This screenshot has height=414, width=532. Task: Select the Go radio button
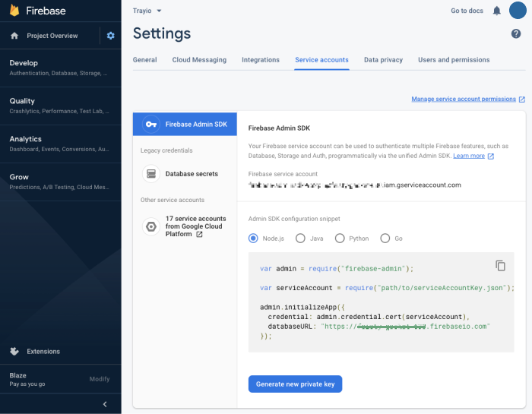tap(385, 239)
